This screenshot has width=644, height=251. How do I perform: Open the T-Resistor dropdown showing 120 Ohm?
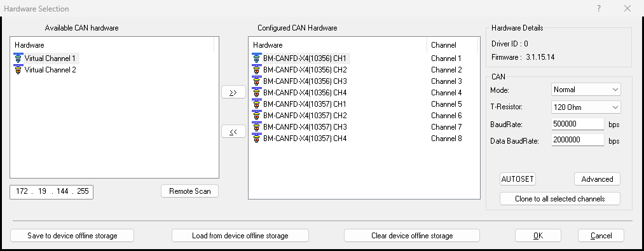(586, 107)
